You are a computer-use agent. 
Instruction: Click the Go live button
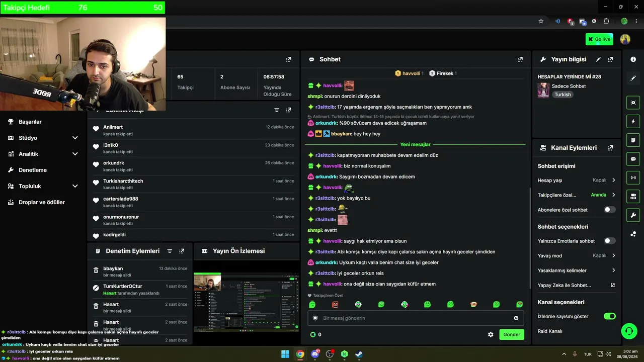[x=599, y=39]
